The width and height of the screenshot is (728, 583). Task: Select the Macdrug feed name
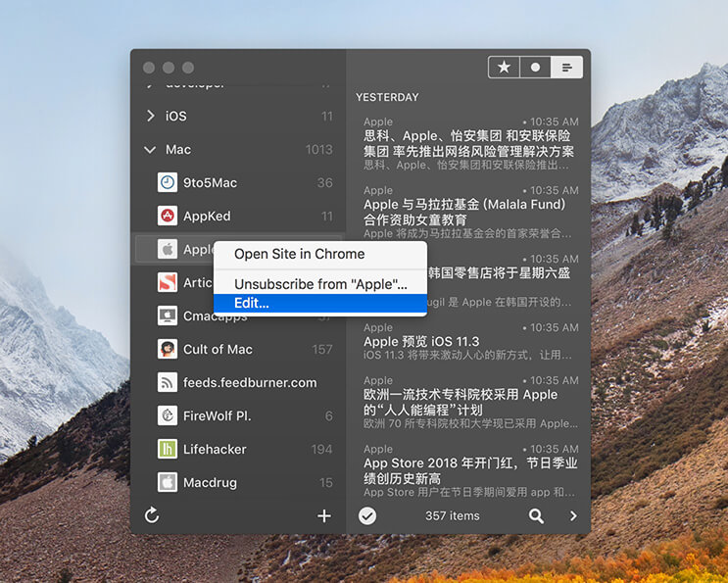point(210,483)
